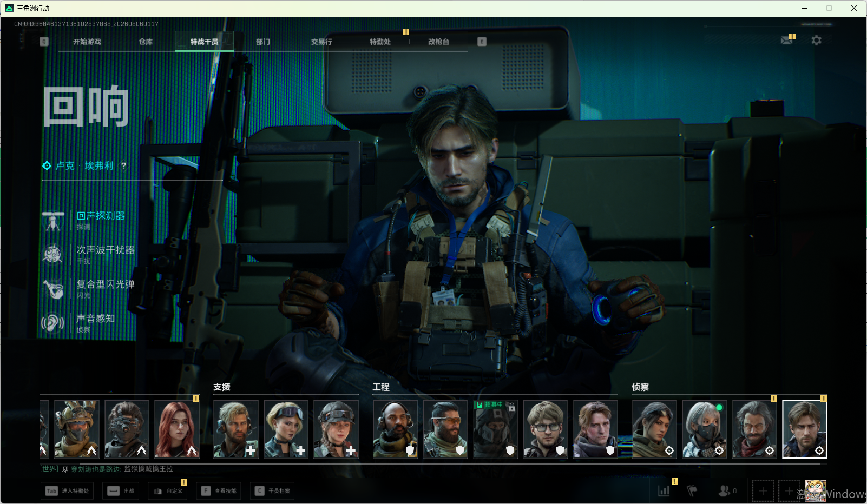
Task: Click the 查看技能 button
Action: coord(219,491)
